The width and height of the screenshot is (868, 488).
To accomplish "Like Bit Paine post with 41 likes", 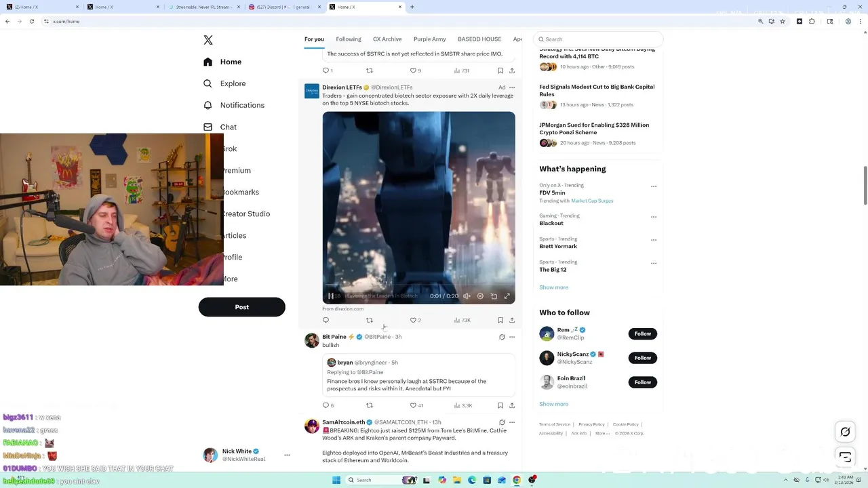I will point(416,405).
